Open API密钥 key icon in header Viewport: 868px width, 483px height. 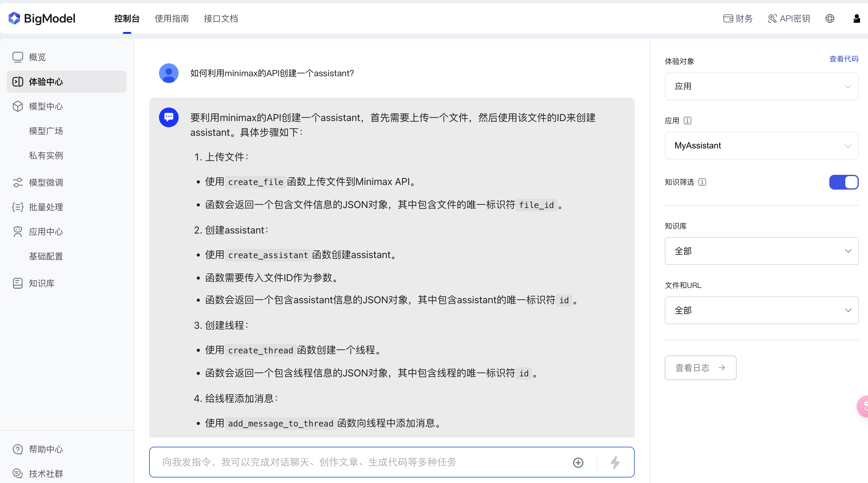pos(772,18)
